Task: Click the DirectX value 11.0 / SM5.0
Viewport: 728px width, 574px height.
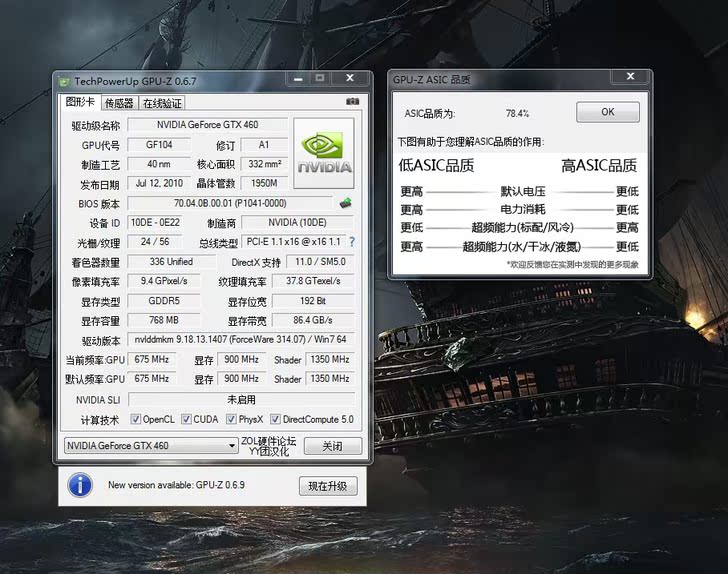Action: tap(320, 262)
